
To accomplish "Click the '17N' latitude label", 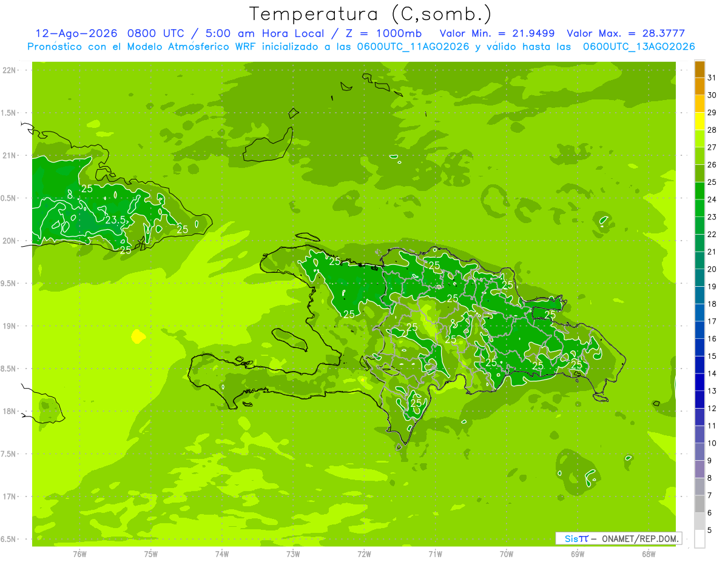I will pos(10,497).
